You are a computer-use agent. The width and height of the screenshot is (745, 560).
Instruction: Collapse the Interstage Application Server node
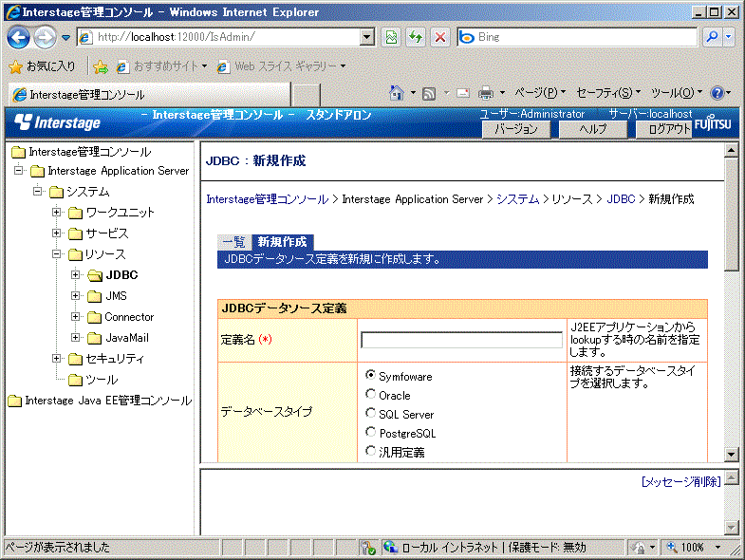point(19,170)
